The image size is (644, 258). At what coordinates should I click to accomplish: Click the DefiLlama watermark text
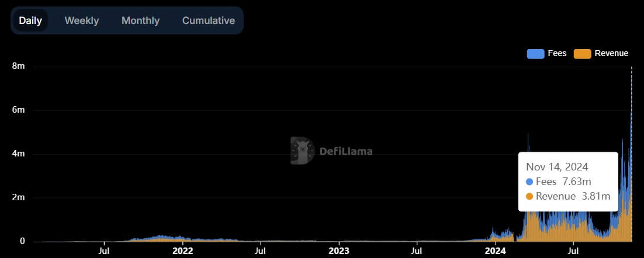point(346,151)
